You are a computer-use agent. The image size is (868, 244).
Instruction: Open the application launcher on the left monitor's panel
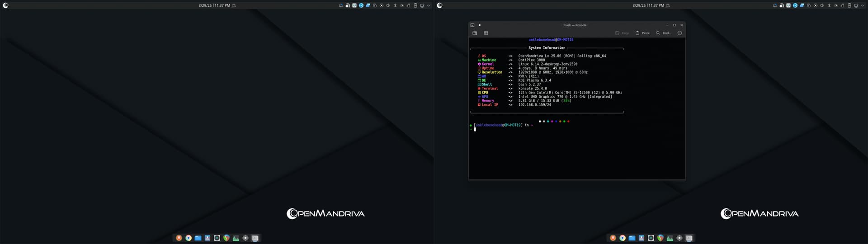tap(5, 5)
